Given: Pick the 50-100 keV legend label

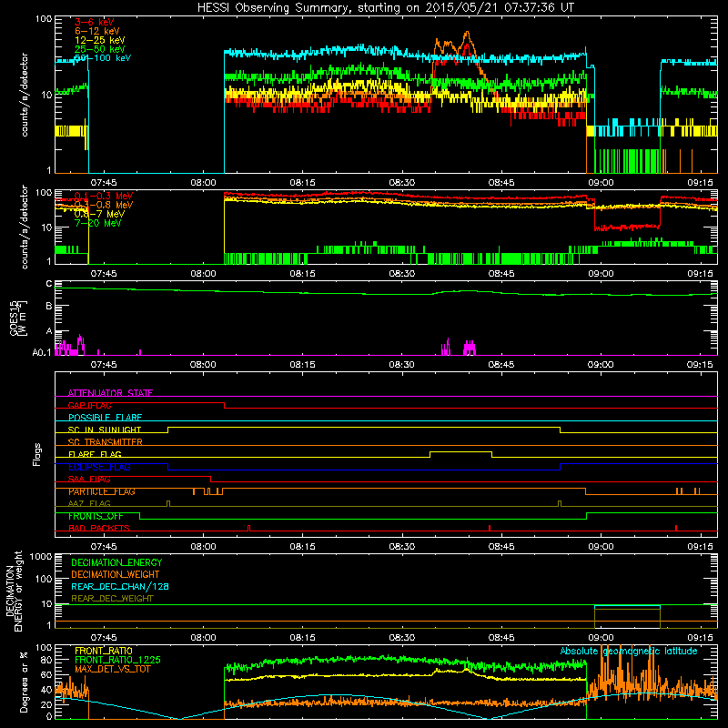Looking at the screenshot, I should tap(103, 58).
